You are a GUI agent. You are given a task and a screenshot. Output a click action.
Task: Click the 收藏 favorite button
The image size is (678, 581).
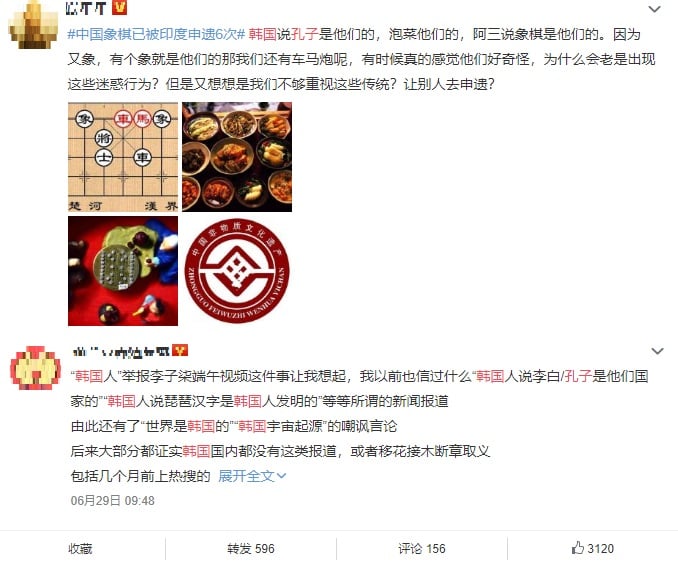tap(80, 549)
